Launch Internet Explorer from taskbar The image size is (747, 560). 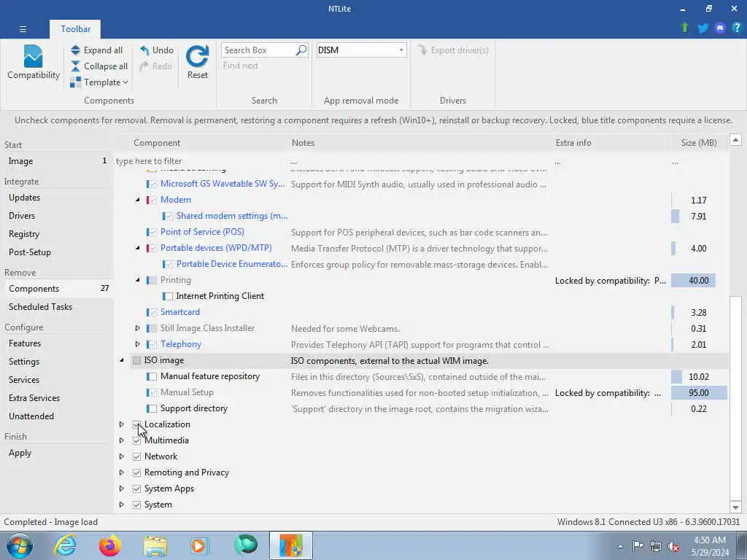(65, 545)
